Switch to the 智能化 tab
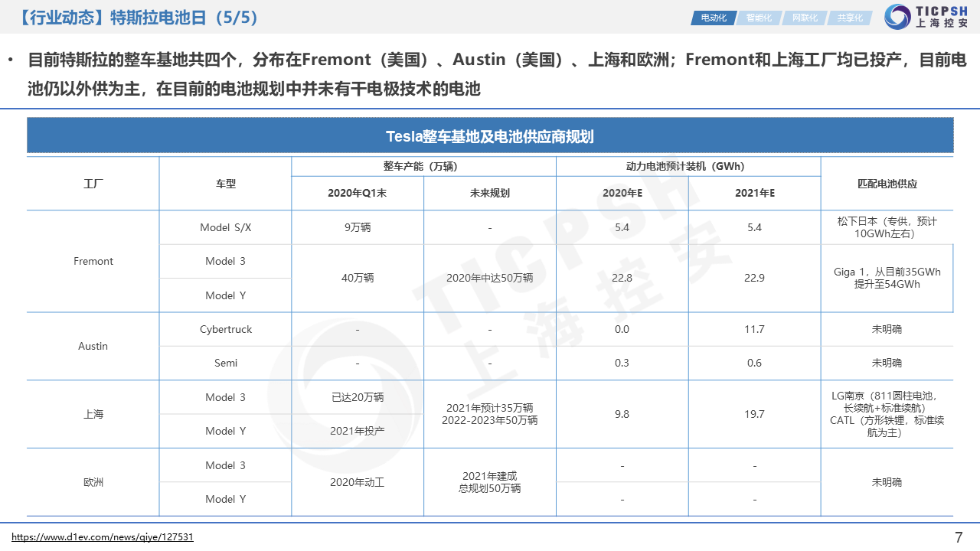 pos(759,18)
